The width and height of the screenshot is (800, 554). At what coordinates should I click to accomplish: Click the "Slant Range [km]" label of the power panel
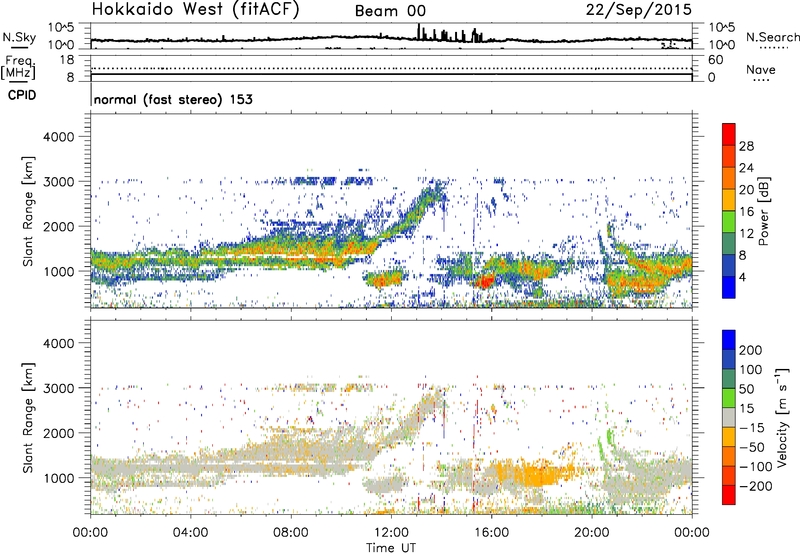28,211
